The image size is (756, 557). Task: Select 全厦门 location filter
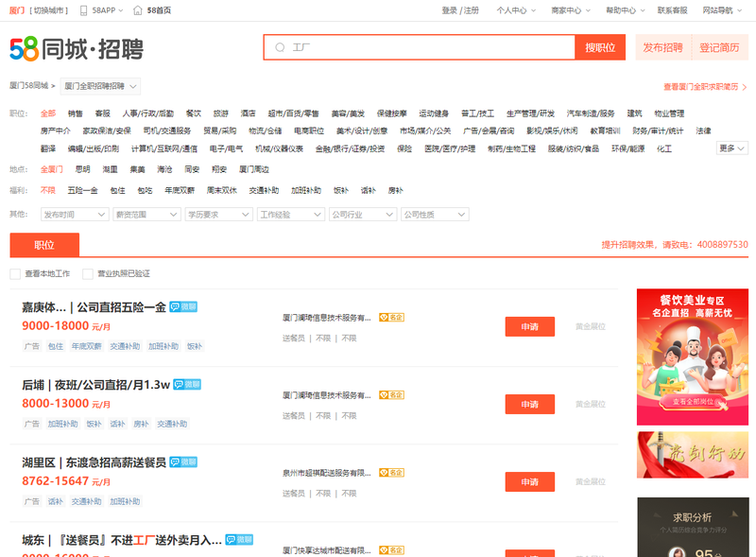(x=52, y=169)
